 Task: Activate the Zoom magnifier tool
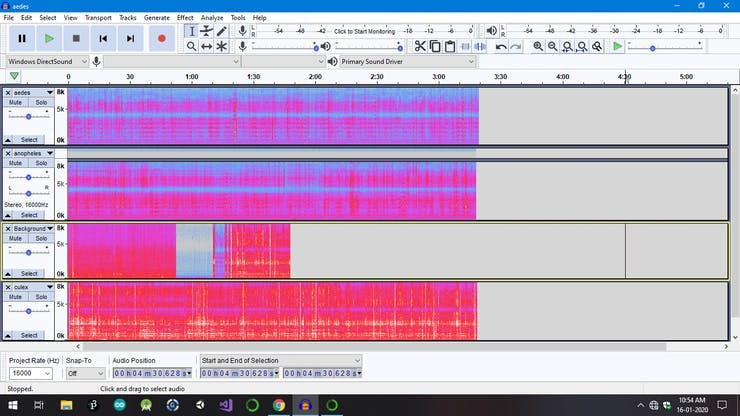click(x=191, y=46)
